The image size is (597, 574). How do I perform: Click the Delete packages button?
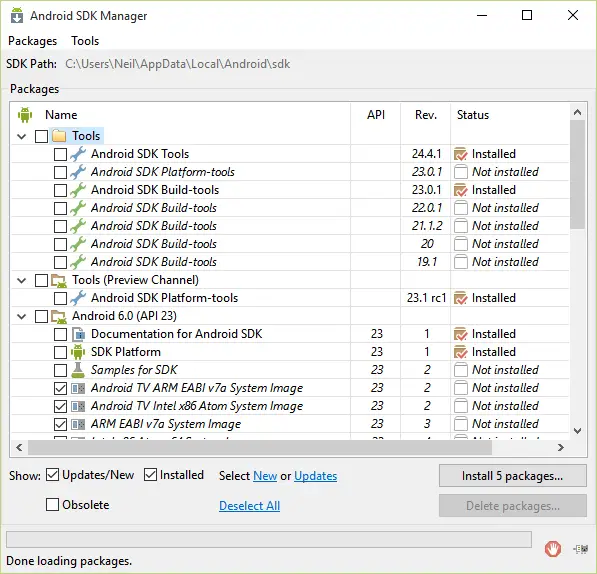tap(512, 506)
